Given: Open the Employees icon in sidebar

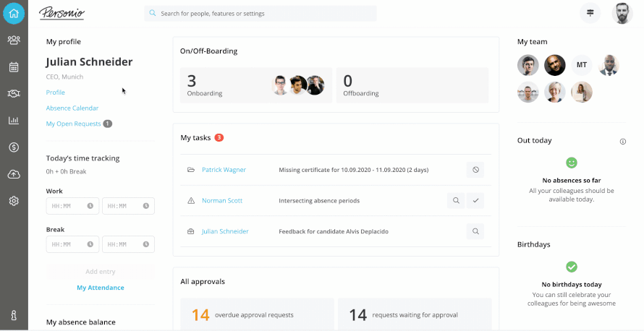Looking at the screenshot, I should [14, 40].
